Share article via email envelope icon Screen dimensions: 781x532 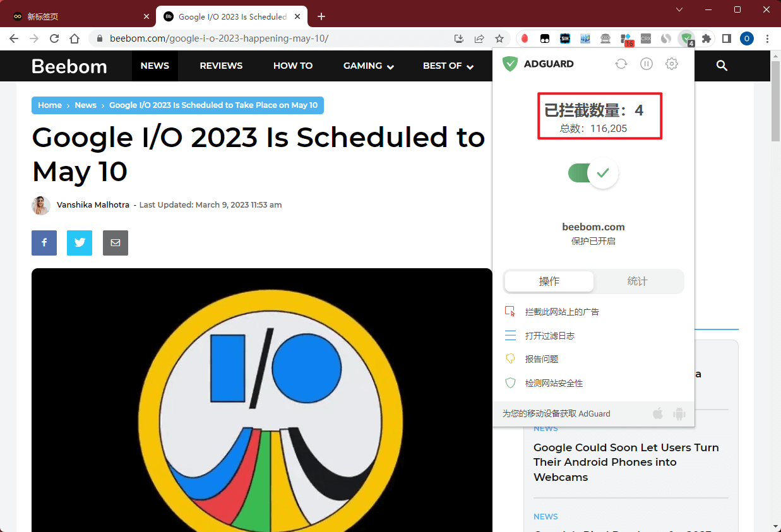pyautogui.click(x=116, y=243)
